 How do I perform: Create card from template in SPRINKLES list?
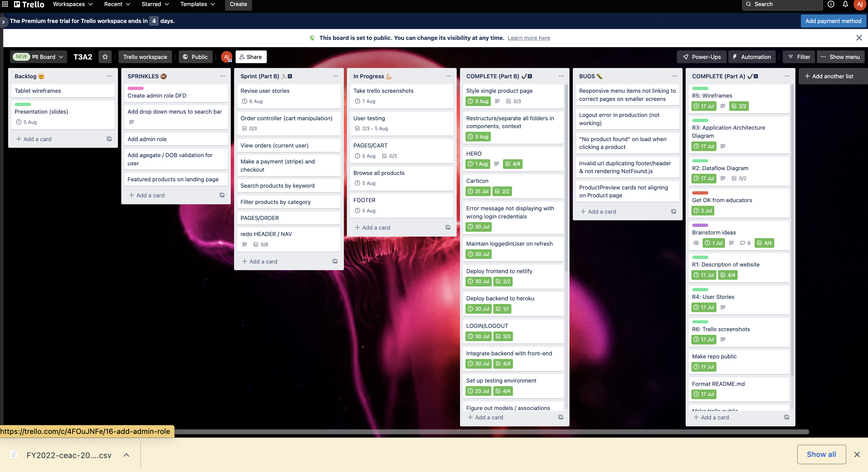[x=222, y=195]
